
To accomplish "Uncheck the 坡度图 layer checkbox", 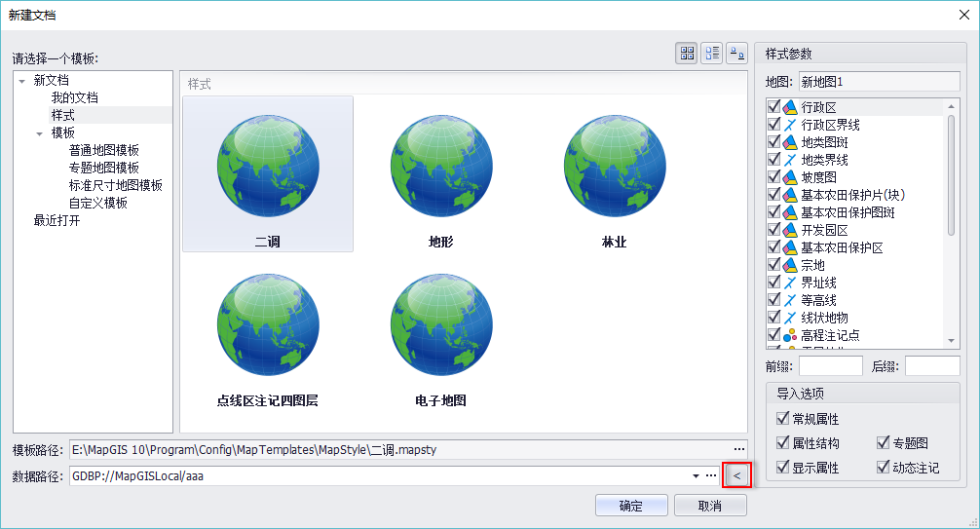I will click(774, 177).
